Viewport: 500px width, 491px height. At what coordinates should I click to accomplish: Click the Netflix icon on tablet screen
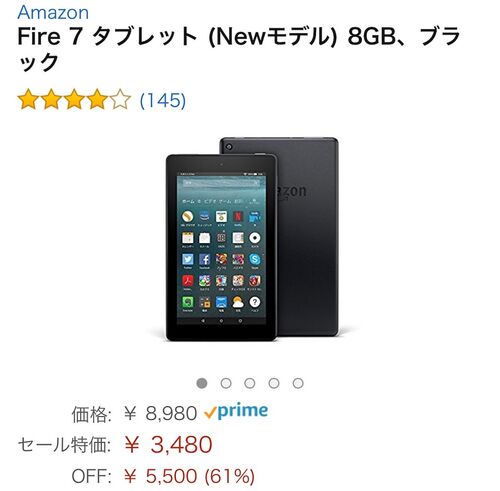coord(238,216)
